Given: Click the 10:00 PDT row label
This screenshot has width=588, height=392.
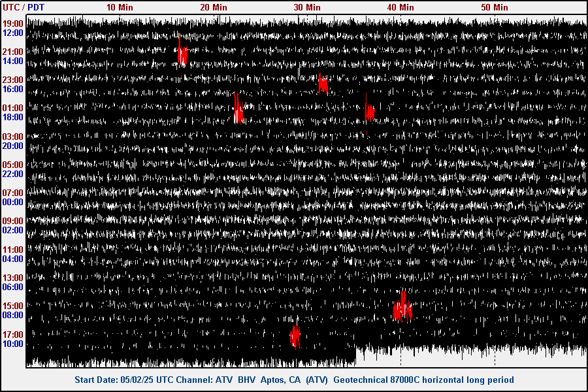Looking at the screenshot, I should [13, 344].
